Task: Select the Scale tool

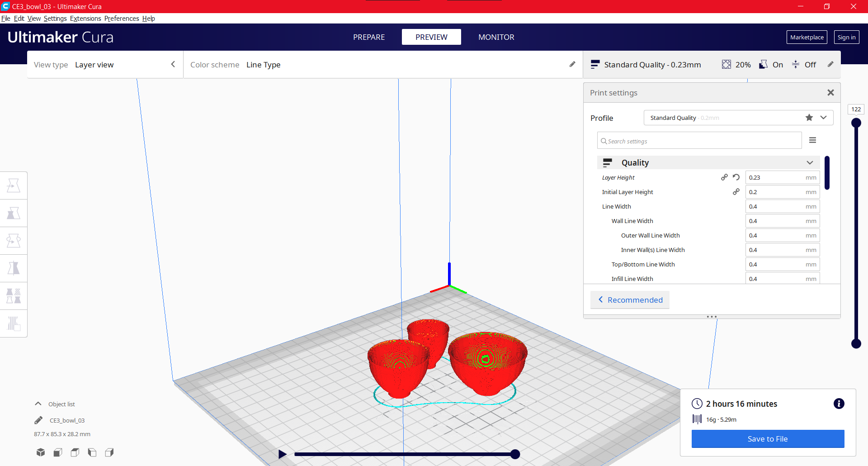Action: 13,213
